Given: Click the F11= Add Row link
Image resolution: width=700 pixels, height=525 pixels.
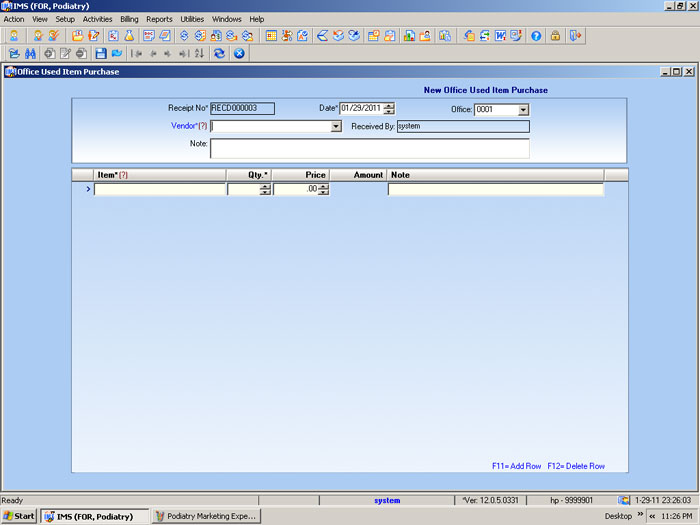Looking at the screenshot, I should coord(517,466).
